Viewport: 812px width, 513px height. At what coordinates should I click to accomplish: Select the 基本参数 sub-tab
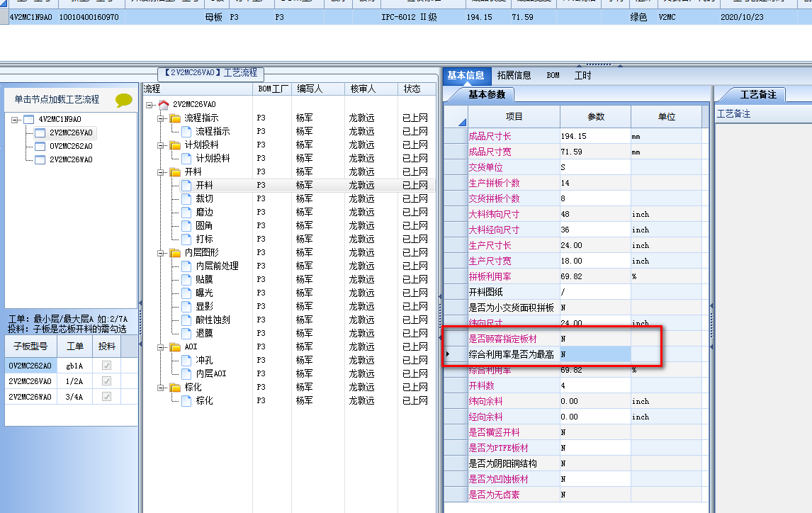tap(487, 95)
